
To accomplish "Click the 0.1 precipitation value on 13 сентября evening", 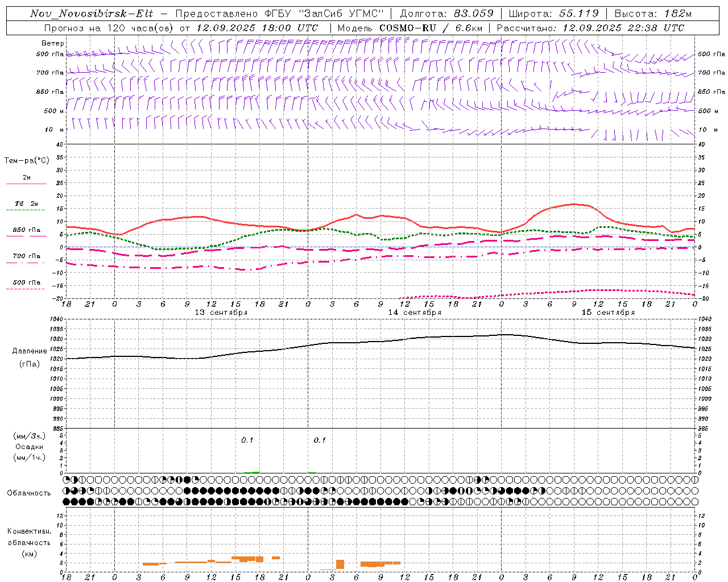I will [x=247, y=440].
